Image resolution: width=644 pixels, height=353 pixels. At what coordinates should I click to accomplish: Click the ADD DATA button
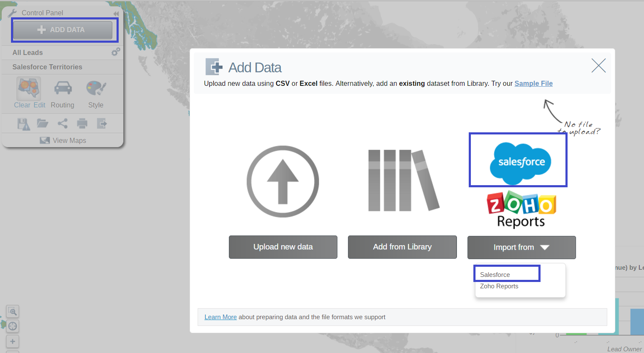pos(63,30)
